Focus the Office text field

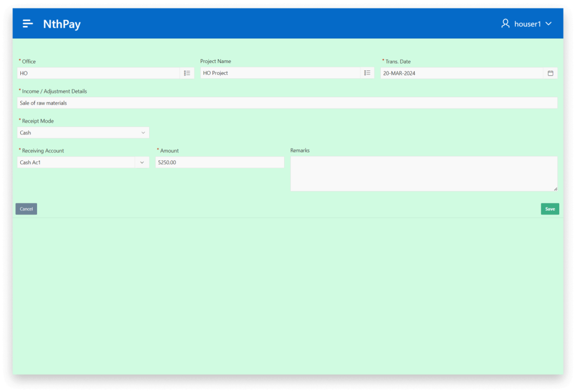click(98, 73)
